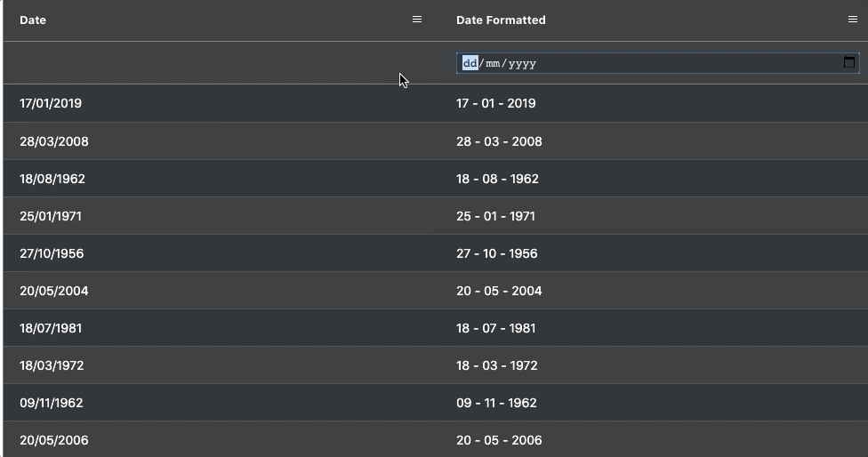Viewport: 868px width, 457px height.
Task: Open the Date Formatted column menu icon
Action: [853, 20]
